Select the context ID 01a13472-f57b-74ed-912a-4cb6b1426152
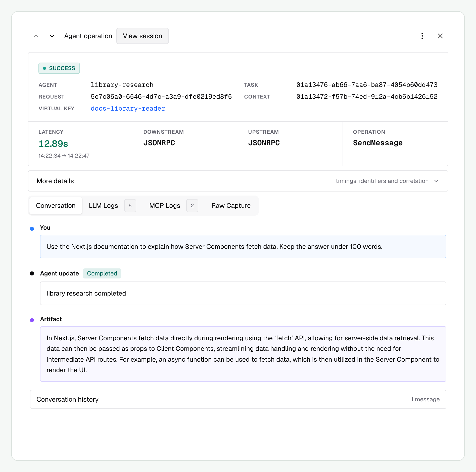 [x=367, y=97]
